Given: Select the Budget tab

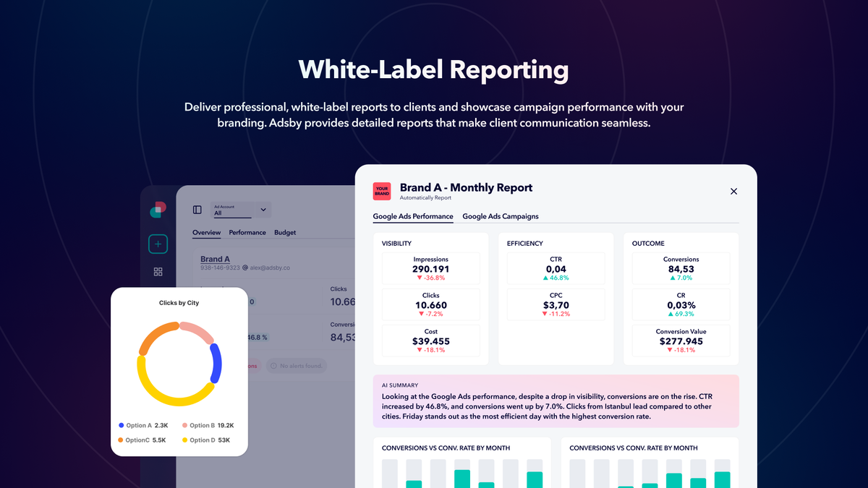Looking at the screenshot, I should (285, 232).
